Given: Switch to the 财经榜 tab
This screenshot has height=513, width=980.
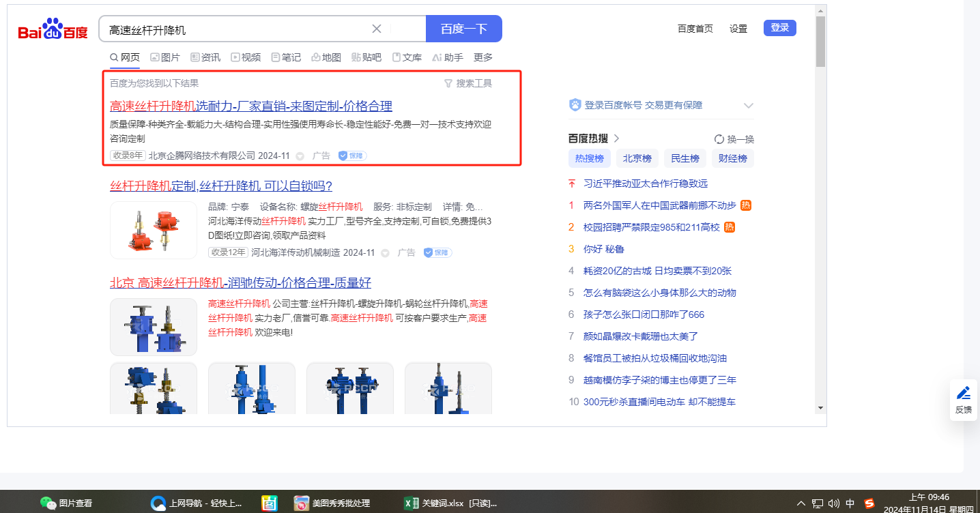Looking at the screenshot, I should [x=733, y=158].
